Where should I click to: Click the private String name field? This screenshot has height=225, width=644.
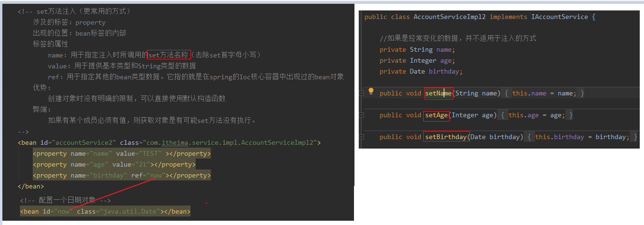[x=417, y=50]
